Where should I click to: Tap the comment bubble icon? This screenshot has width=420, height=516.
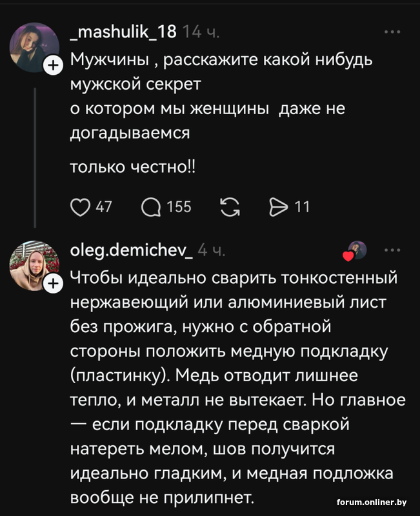(x=152, y=206)
